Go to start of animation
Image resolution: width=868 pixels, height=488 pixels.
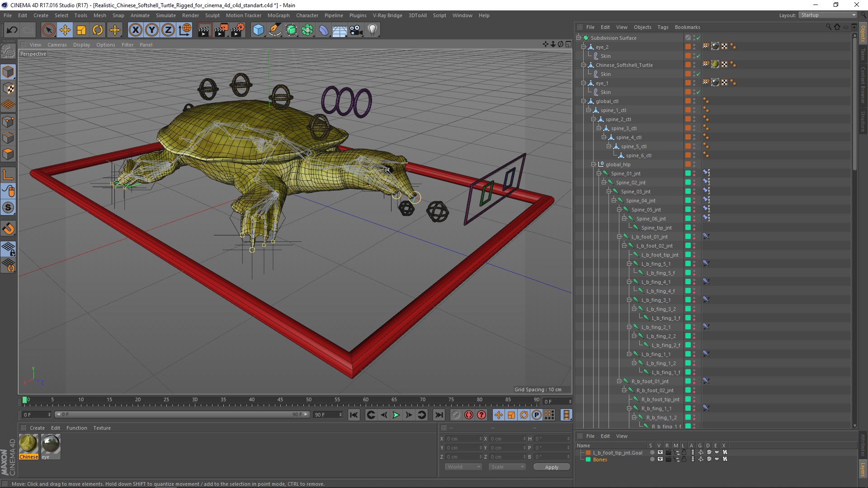coord(354,415)
